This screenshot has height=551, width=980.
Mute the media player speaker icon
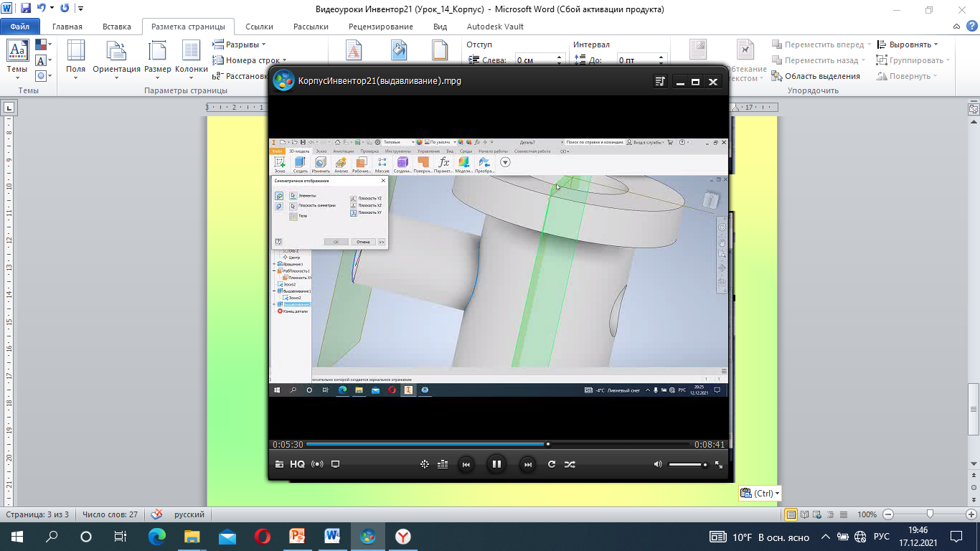(658, 464)
